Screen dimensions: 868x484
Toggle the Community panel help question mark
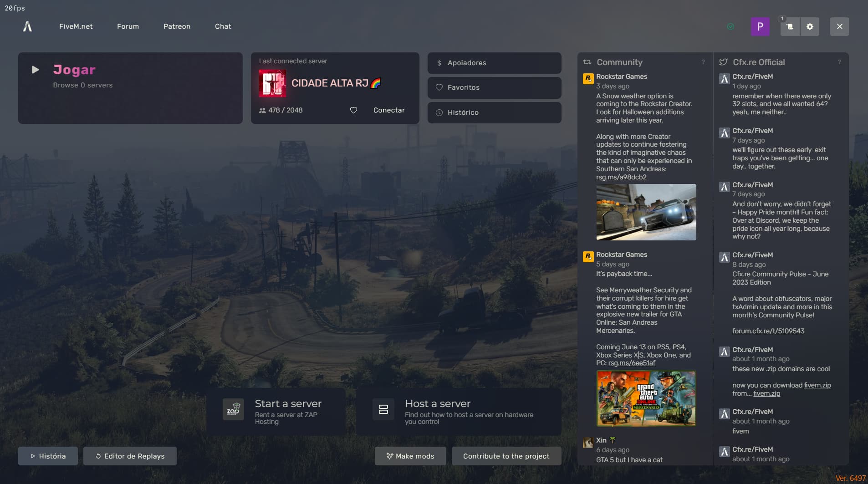click(703, 62)
